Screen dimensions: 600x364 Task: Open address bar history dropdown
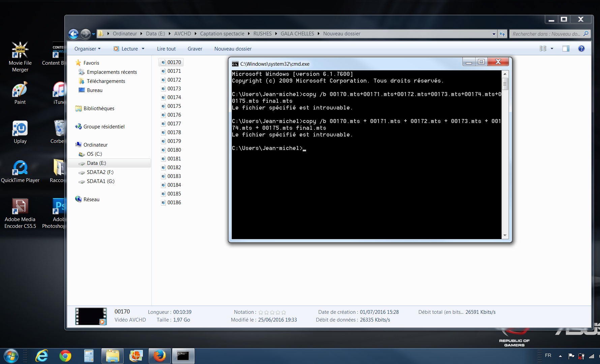(x=494, y=34)
